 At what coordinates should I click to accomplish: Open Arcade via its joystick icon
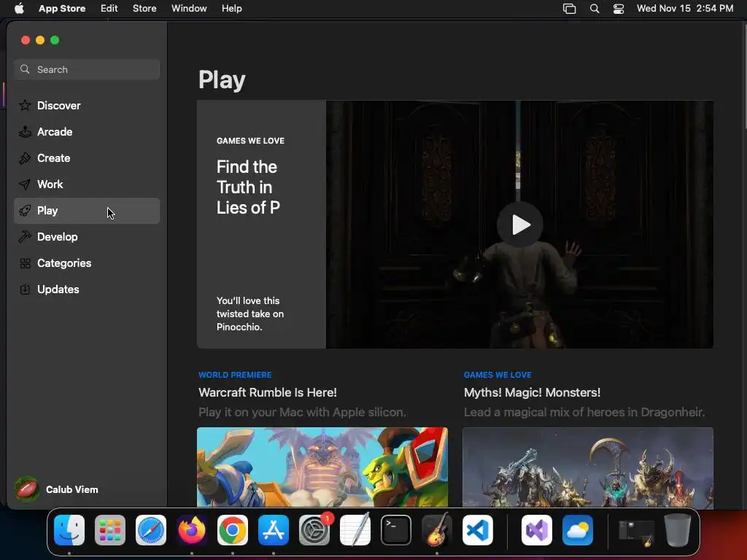(x=25, y=132)
